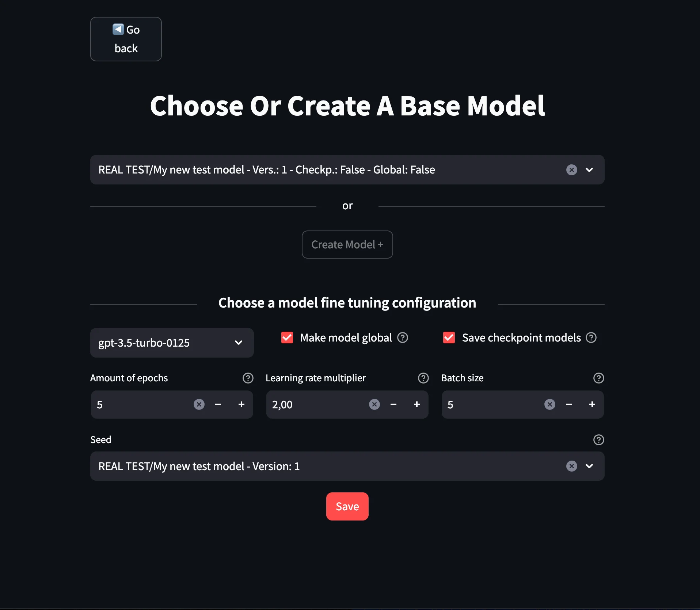The image size is (700, 610).
Task: Open the Seed help tooltip
Action: coord(598,439)
